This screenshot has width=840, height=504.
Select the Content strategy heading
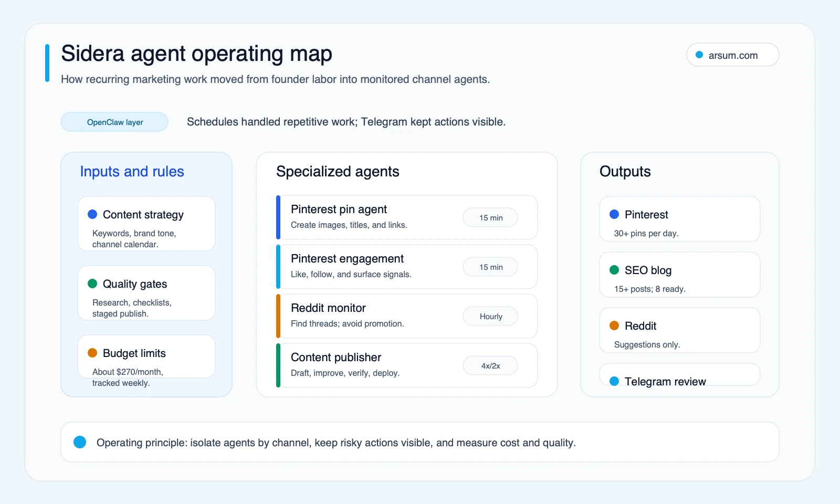click(x=143, y=215)
